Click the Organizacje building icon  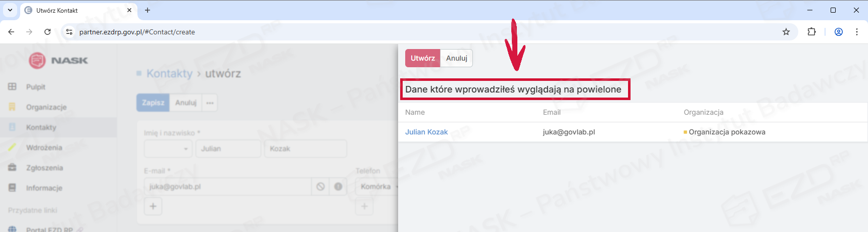point(12,107)
